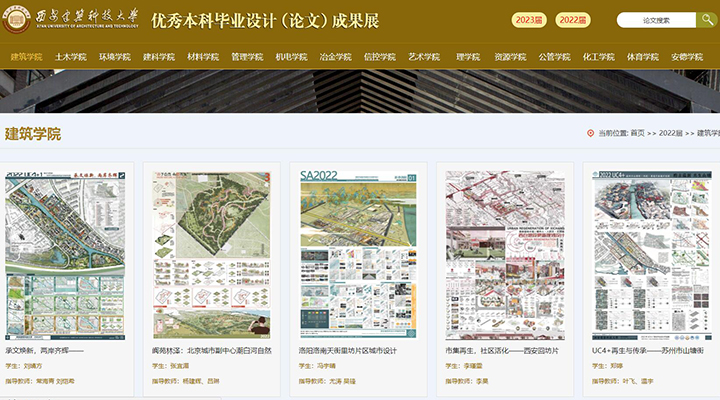Click the 论文搜索 search input field

pos(655,20)
